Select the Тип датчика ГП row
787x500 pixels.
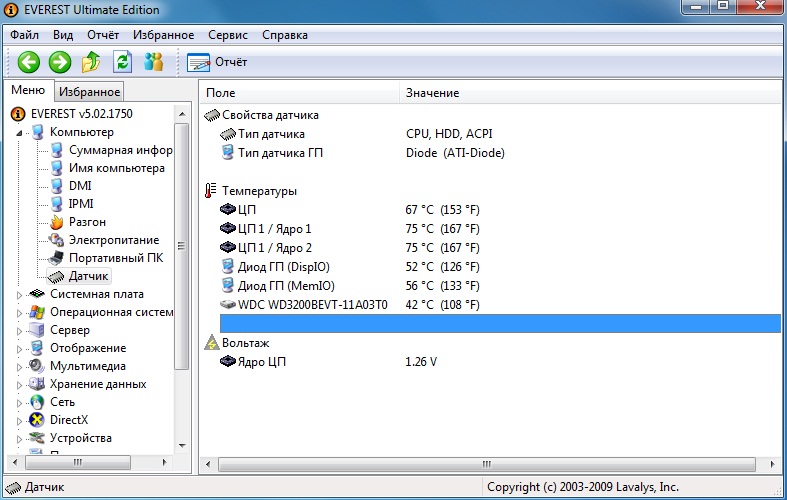click(492, 153)
